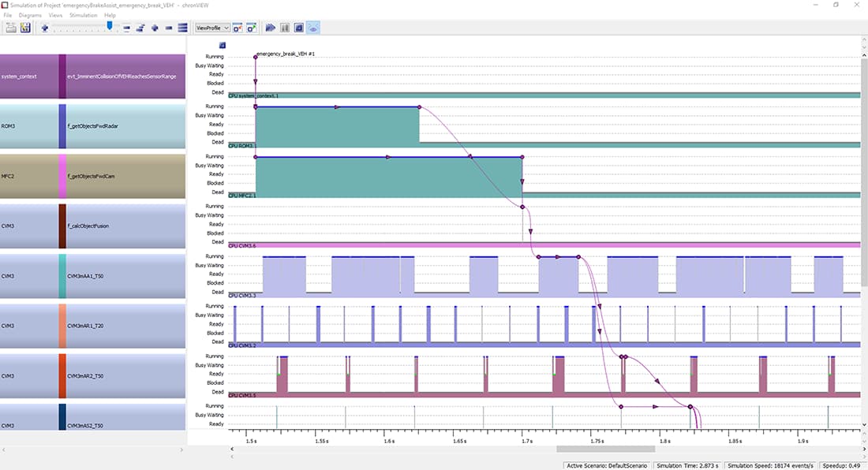Click the staggered bars layout icon
Viewport: 868px width, 470px height.
(140, 28)
